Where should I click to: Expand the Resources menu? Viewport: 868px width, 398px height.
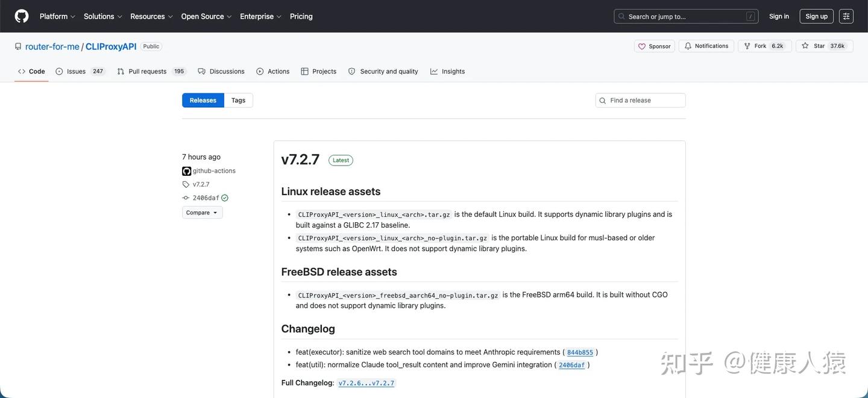coord(151,16)
